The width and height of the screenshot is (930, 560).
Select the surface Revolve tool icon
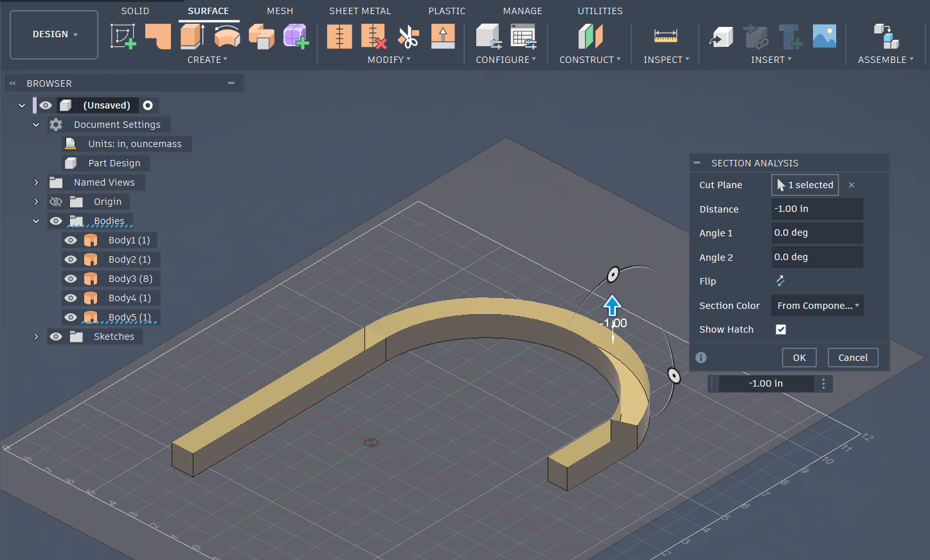(227, 36)
